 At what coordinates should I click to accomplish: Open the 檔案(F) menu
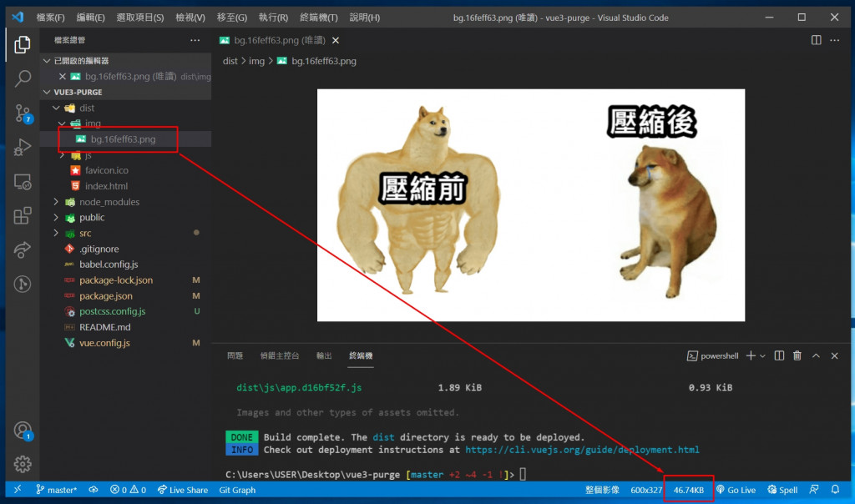pos(50,18)
